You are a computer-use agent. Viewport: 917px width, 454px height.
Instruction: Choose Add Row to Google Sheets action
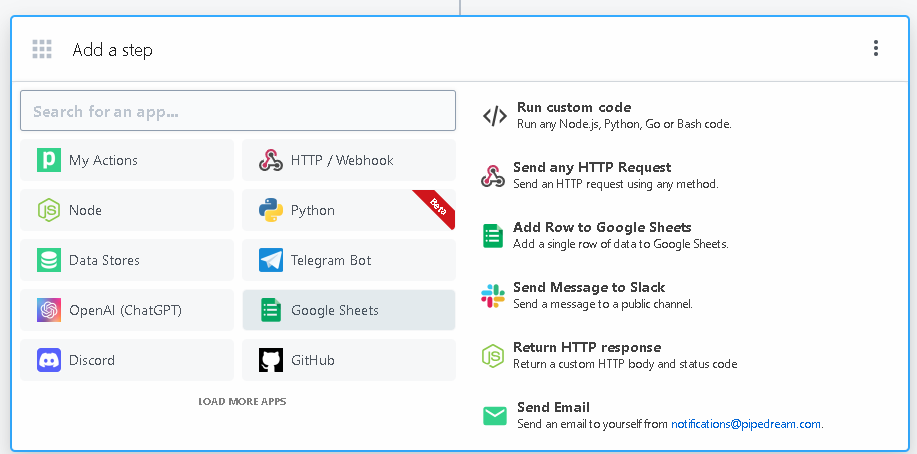point(602,227)
